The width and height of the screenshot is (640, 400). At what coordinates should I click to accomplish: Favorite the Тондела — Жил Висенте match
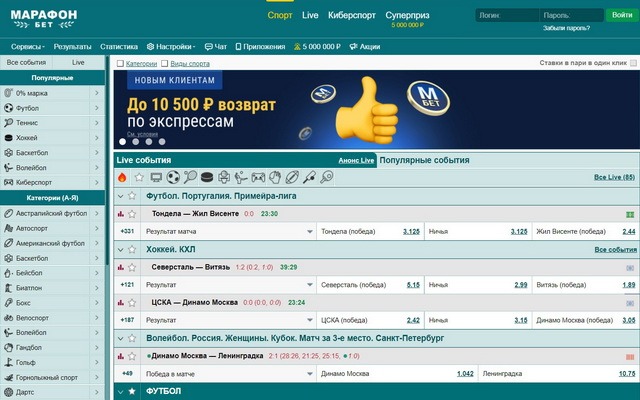(x=132, y=214)
